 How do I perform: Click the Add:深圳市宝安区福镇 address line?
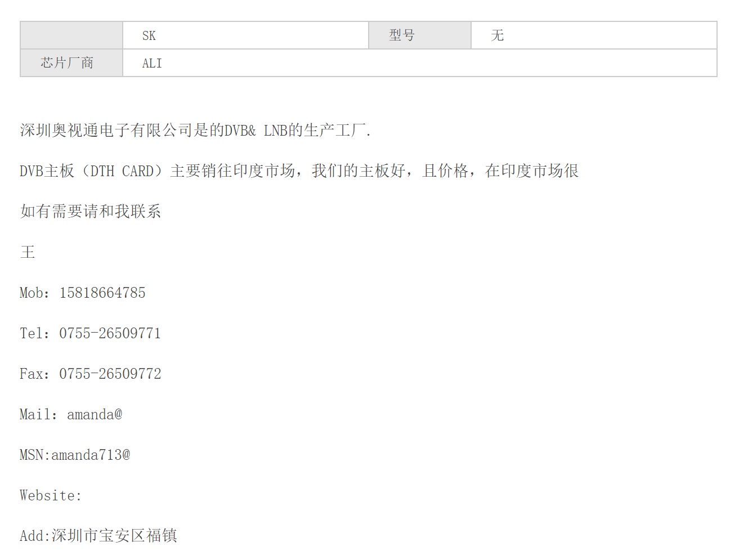[98, 536]
